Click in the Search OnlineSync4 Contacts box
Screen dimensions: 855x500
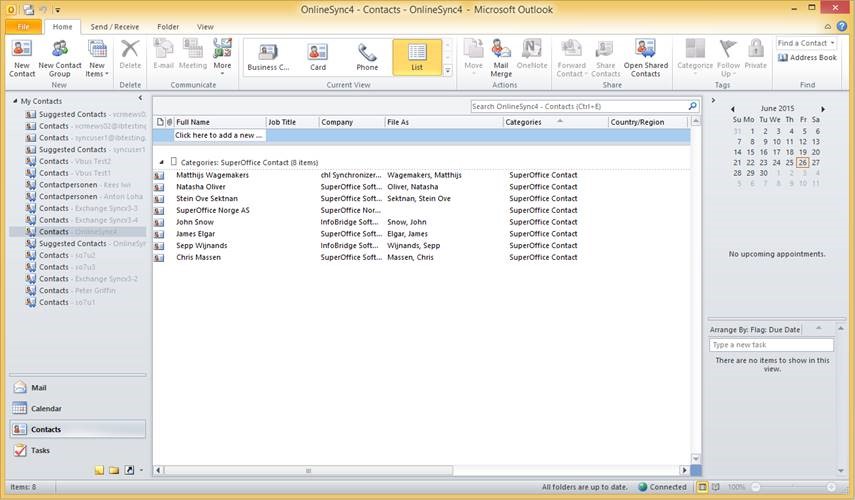coord(579,106)
